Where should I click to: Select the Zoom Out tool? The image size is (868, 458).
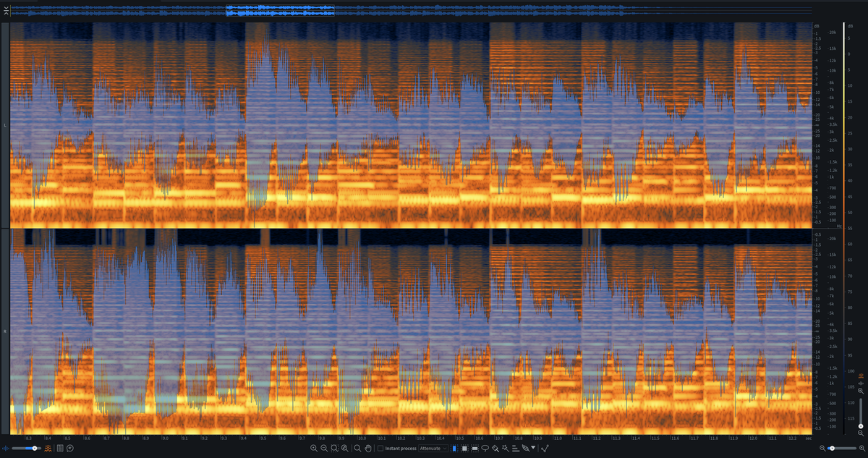(325, 448)
